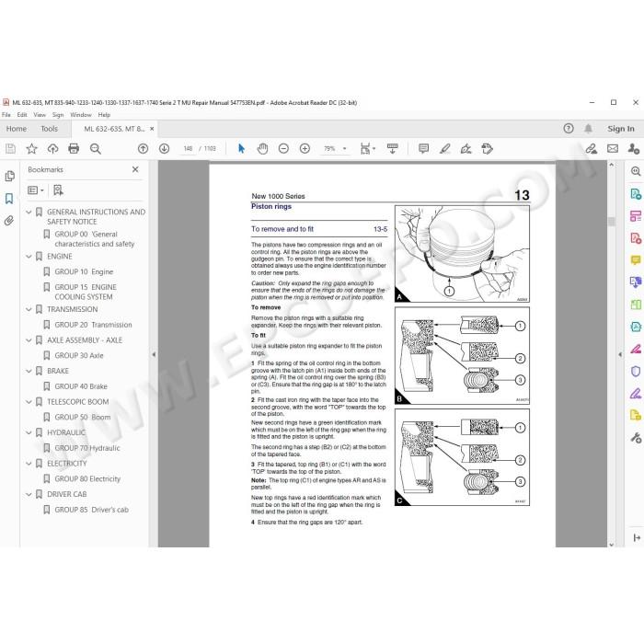Open GROUP 50 Boom bookmark
Viewport: 644px width, 644px height.
tap(83, 418)
